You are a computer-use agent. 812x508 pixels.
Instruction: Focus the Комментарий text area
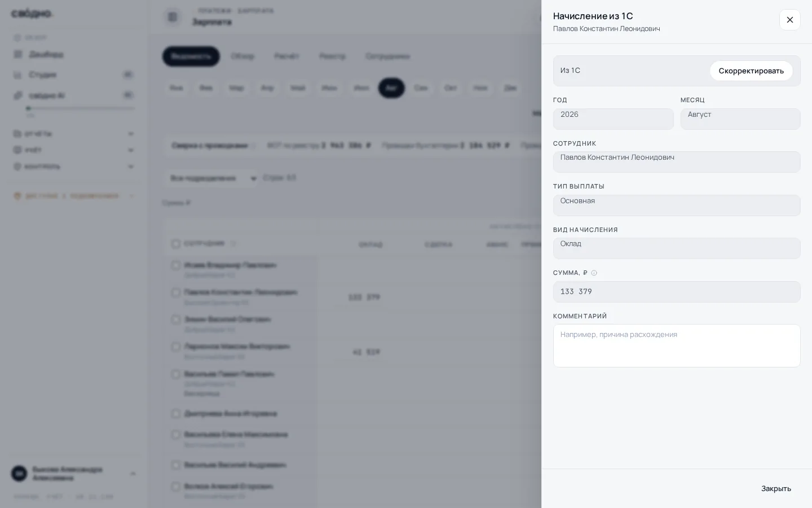677,345
